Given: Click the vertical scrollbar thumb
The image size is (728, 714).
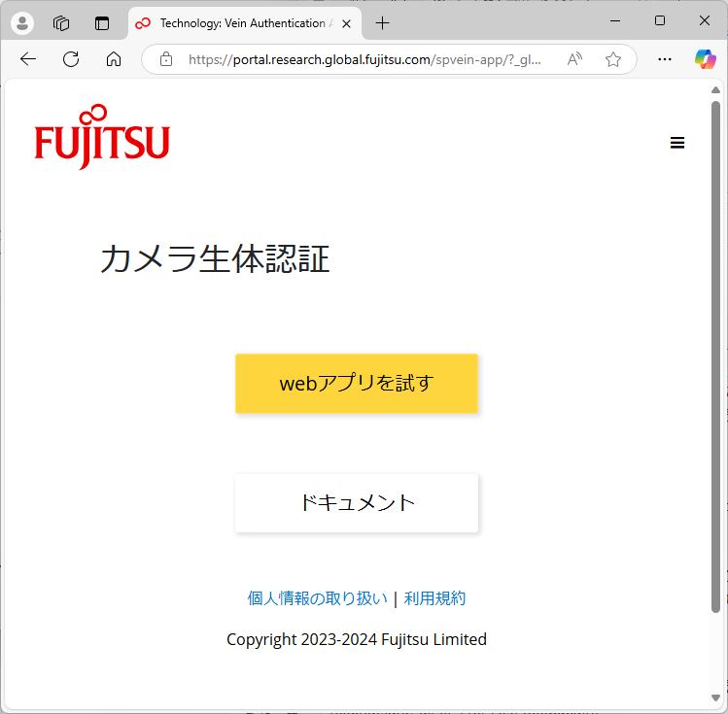Looking at the screenshot, I should (x=715, y=357).
